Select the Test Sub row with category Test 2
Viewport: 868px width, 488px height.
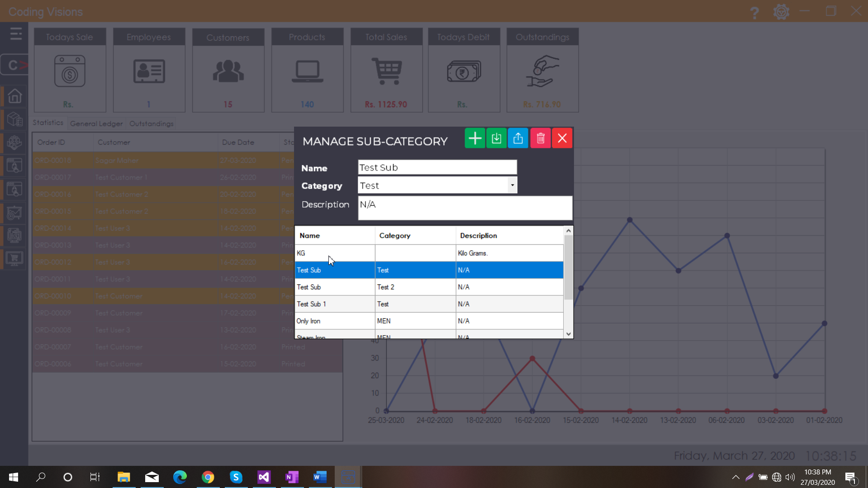[x=429, y=287]
